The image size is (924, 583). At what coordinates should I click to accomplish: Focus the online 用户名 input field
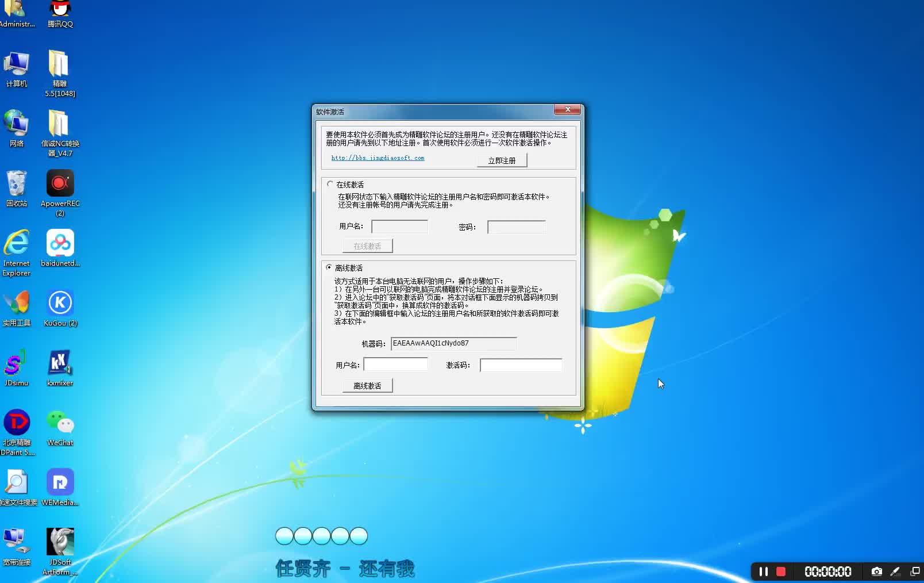coord(399,227)
